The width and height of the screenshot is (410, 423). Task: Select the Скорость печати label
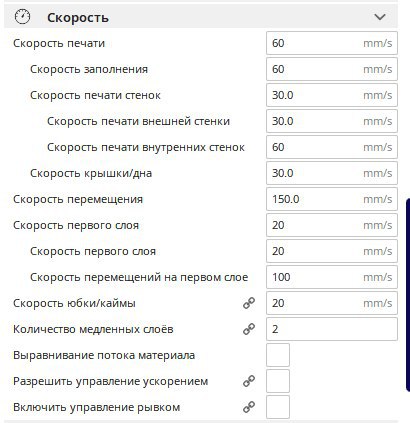click(59, 43)
